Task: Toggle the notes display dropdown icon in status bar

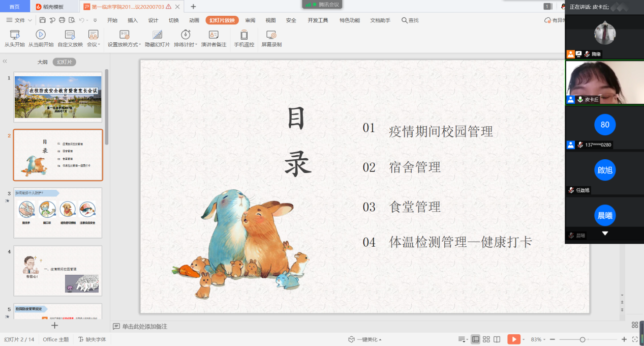Action: (463, 339)
